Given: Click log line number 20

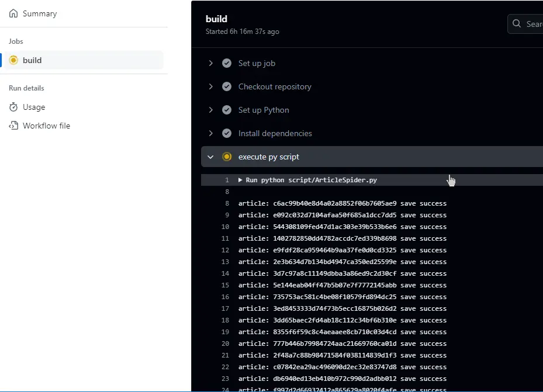Looking at the screenshot, I should (226, 344).
